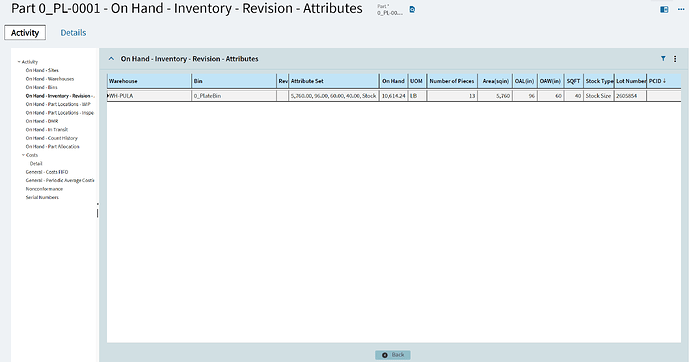Sort by the Warehouse column header
The width and height of the screenshot is (689, 362).
point(149,81)
